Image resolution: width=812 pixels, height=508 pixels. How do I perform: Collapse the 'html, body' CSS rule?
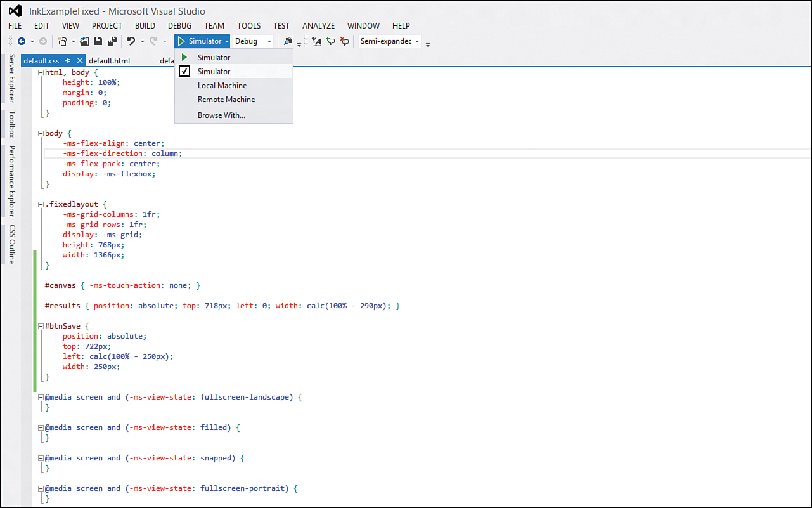[x=41, y=72]
